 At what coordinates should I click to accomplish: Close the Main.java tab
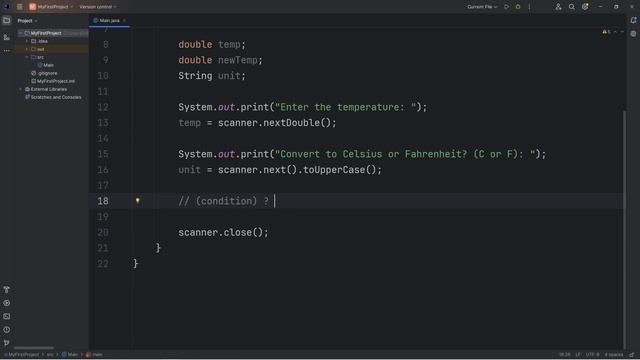(124, 20)
